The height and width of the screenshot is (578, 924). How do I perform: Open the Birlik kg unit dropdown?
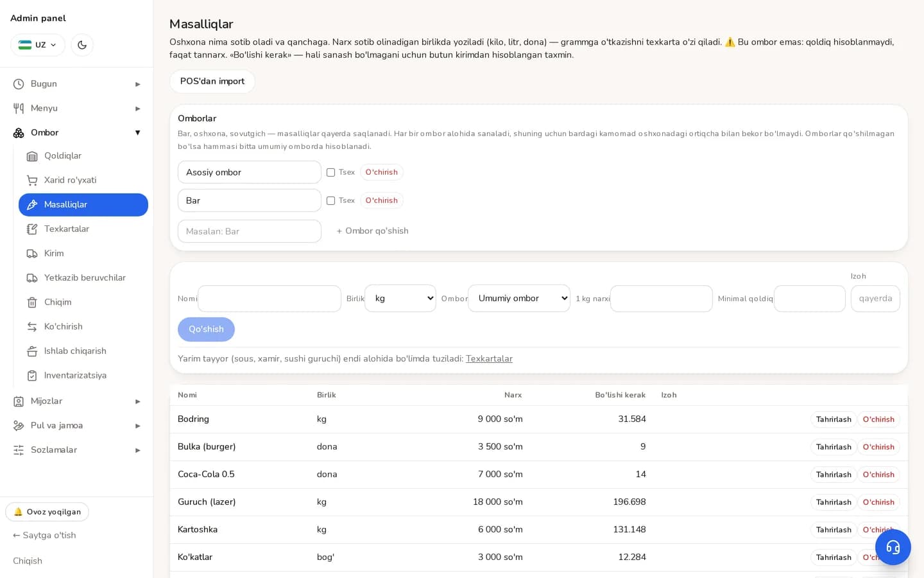pyautogui.click(x=400, y=299)
